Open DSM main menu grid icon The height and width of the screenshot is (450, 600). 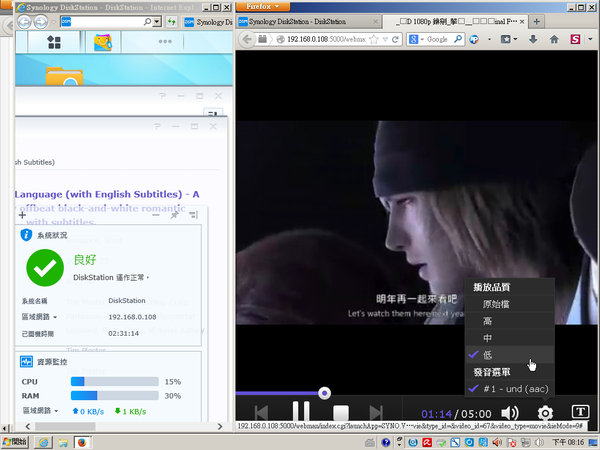[x=53, y=42]
